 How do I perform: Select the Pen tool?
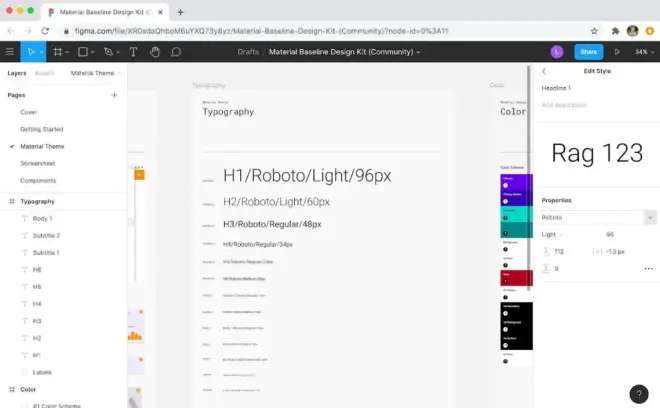[x=109, y=52]
